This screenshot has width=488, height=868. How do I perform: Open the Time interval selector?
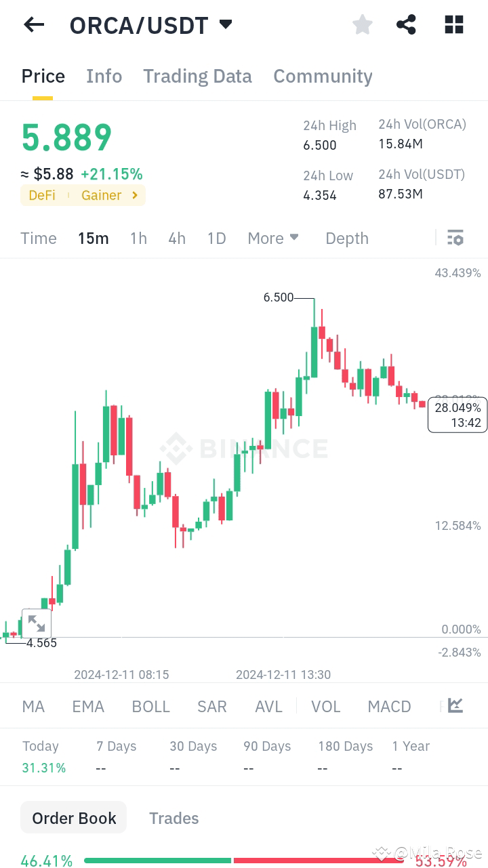point(38,238)
